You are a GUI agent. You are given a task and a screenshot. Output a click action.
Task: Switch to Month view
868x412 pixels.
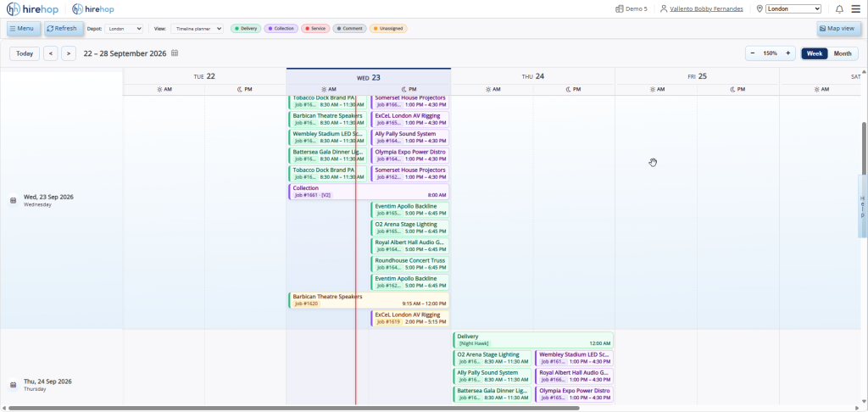pos(843,53)
